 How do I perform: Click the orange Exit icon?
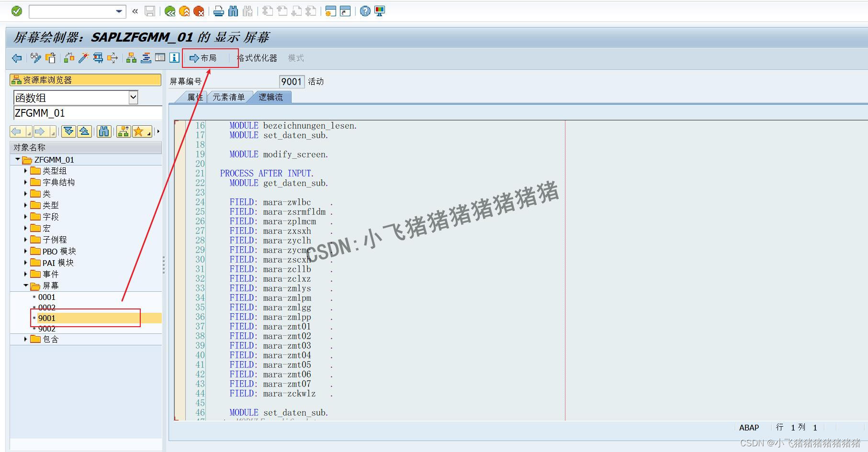184,11
